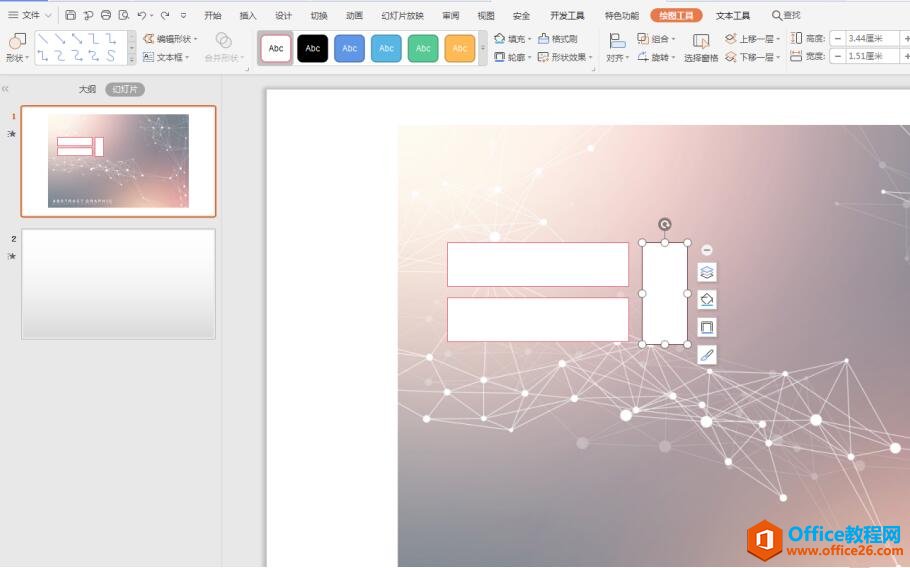Collapse the slide panel with double chevron
The image size is (910, 568).
pyautogui.click(x=5, y=89)
